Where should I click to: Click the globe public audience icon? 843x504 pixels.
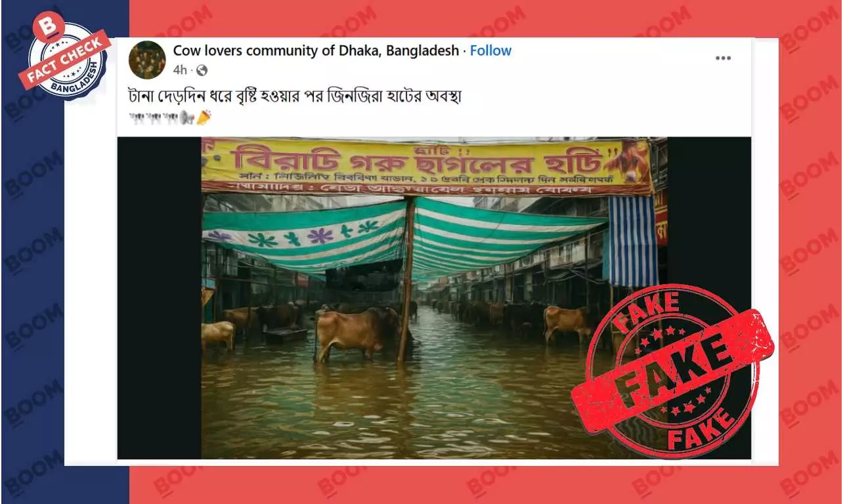click(202, 70)
